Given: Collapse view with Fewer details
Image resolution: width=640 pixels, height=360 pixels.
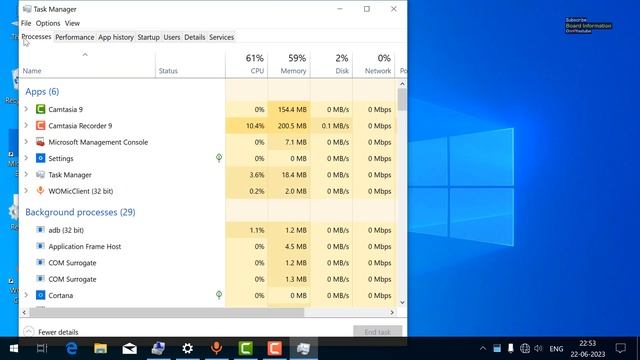Looking at the screenshot, I should pyautogui.click(x=51, y=332).
